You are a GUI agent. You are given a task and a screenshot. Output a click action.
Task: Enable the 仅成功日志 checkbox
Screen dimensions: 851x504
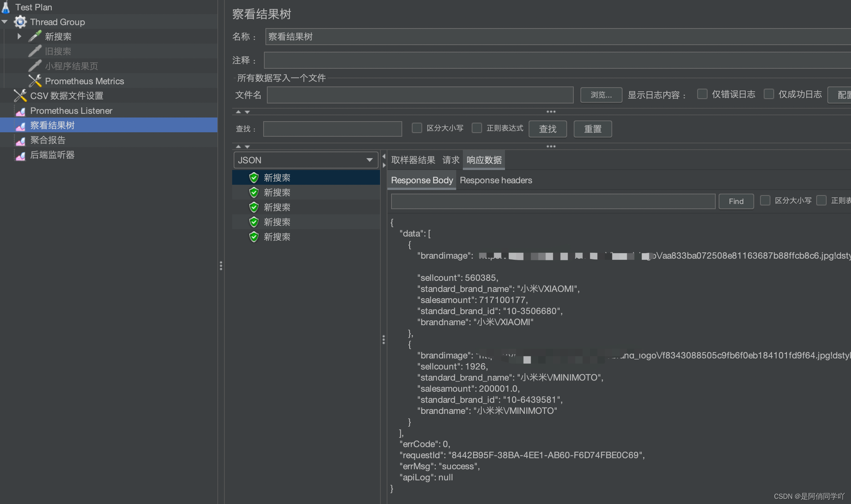click(769, 94)
